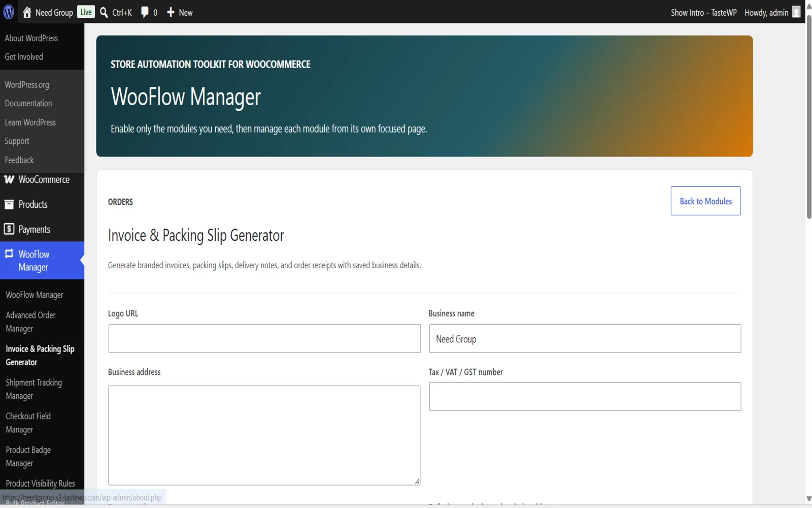Open the WordPress logo menu

click(x=9, y=12)
